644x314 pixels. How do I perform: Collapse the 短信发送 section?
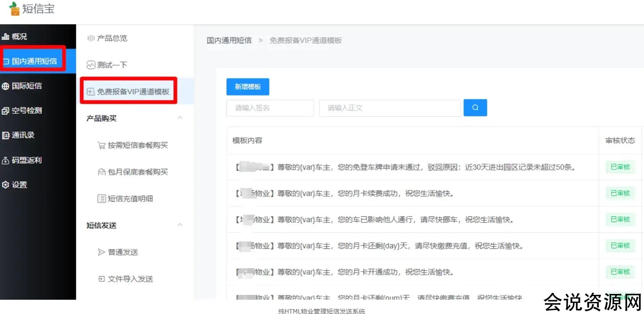pyautogui.click(x=180, y=224)
